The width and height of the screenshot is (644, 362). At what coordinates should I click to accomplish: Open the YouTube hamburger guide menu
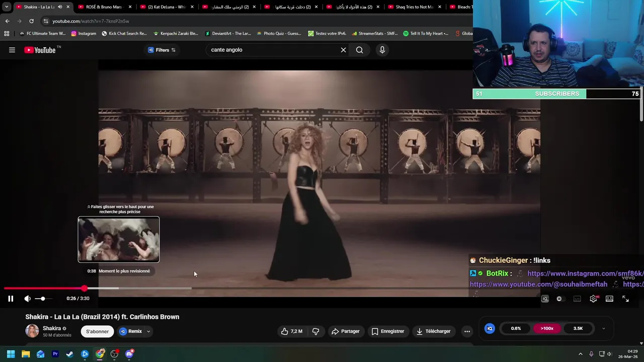12,50
